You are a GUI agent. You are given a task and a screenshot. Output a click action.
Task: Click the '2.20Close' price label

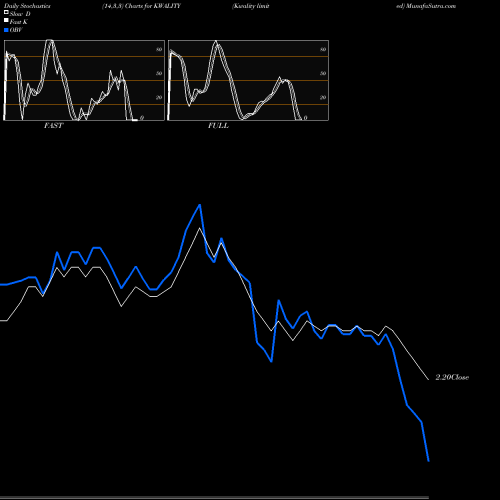(x=452, y=377)
